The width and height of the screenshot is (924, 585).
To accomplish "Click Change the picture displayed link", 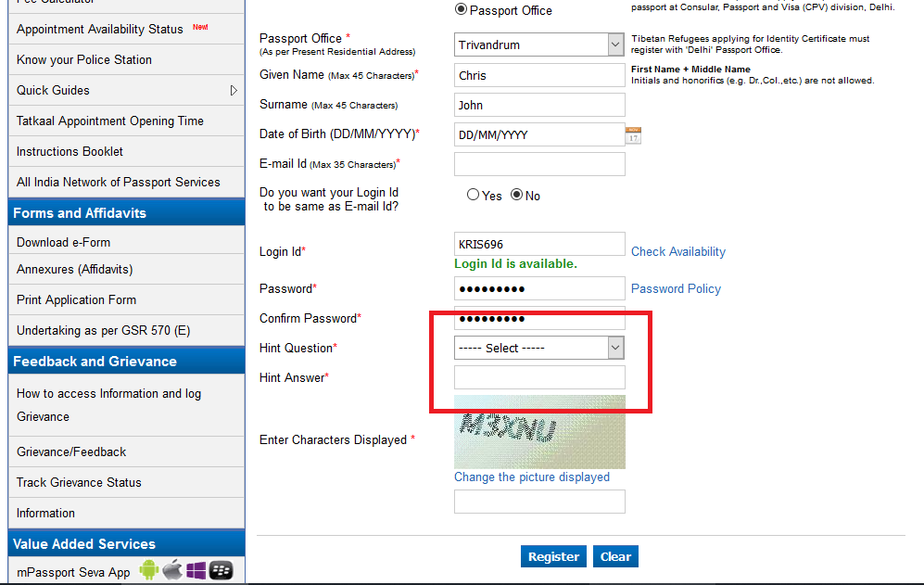I will click(531, 477).
